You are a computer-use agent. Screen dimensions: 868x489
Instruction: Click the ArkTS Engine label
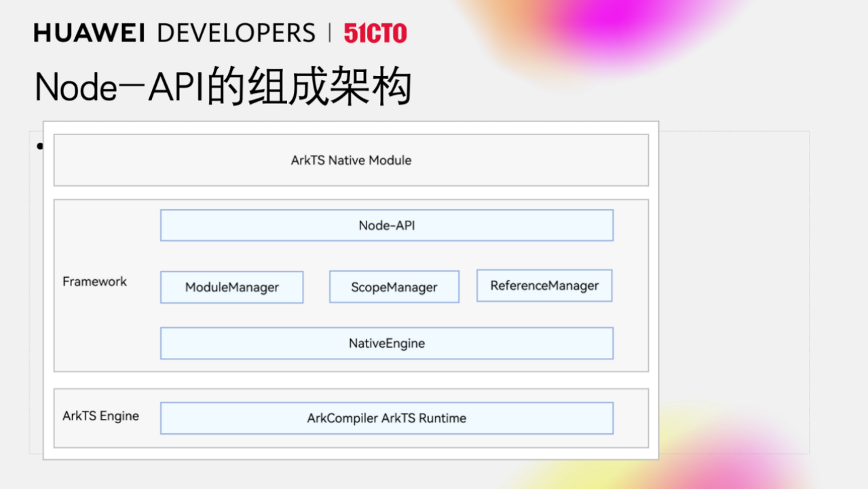[x=100, y=416]
